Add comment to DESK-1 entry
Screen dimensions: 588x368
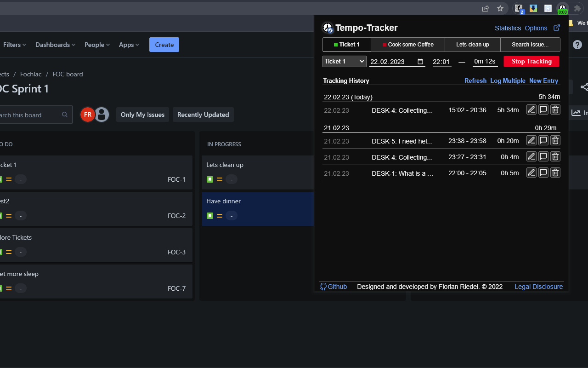point(543,173)
